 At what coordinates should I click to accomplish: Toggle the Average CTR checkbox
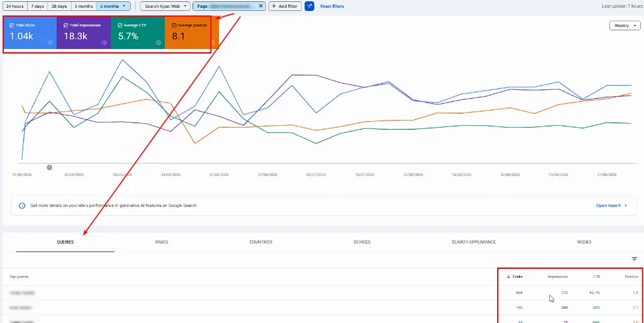[x=120, y=25]
